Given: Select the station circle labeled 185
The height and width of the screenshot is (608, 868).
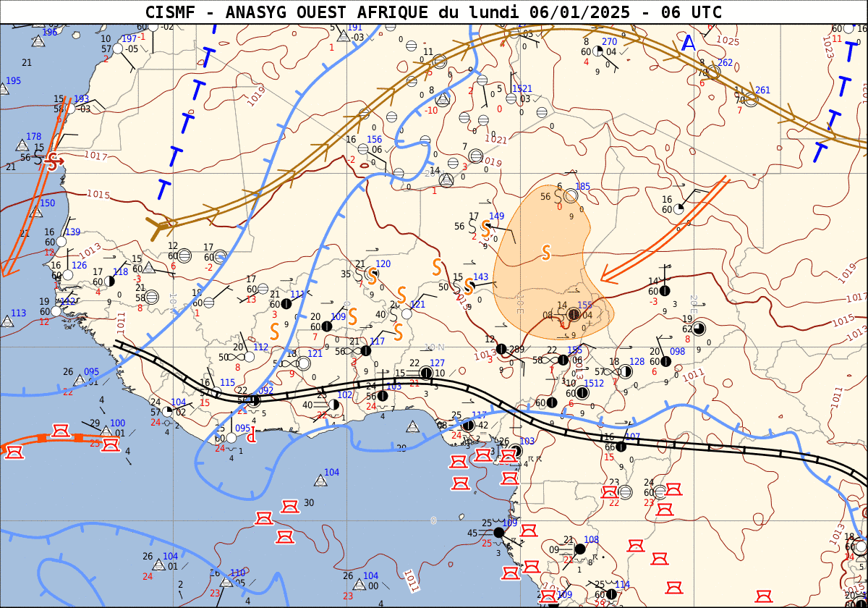Looking at the screenshot, I should click(x=570, y=195).
